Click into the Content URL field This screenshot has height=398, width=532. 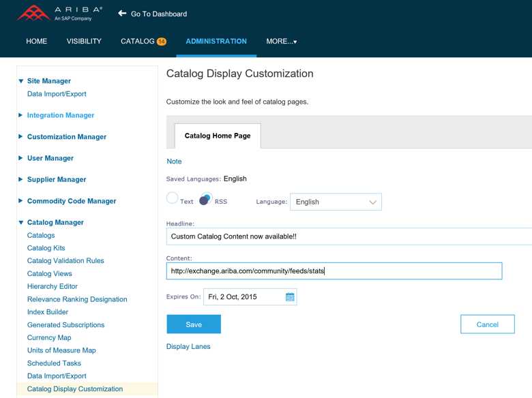coord(334,271)
